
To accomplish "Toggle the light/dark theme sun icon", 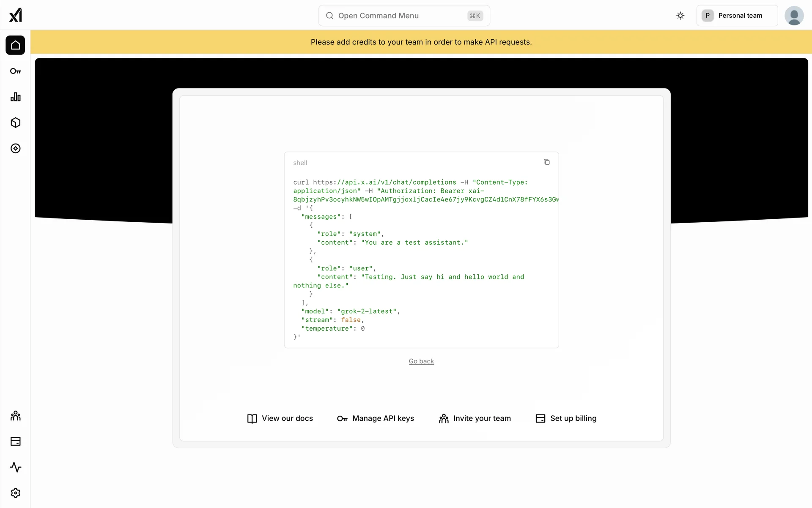I will pos(680,16).
